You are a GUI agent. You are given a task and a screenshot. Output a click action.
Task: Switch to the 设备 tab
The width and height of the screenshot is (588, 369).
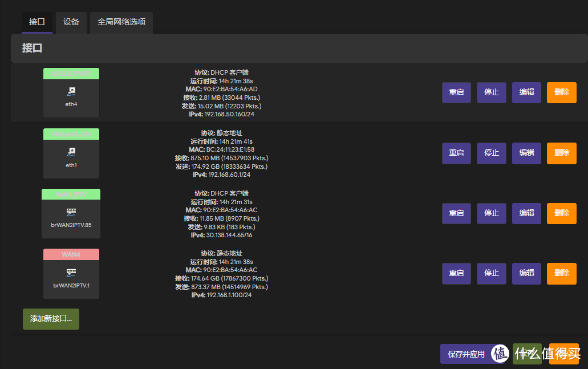71,22
